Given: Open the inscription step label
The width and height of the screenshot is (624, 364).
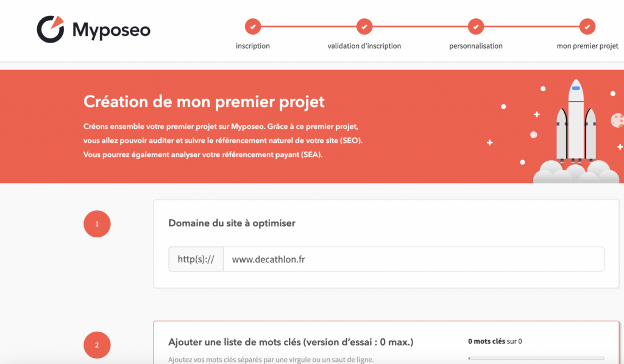Looking at the screenshot, I should (x=253, y=46).
